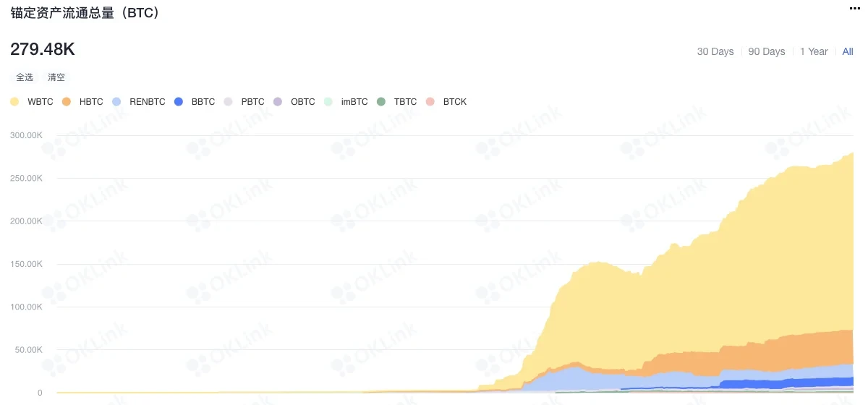Click the 279.48K total value

[x=43, y=49]
